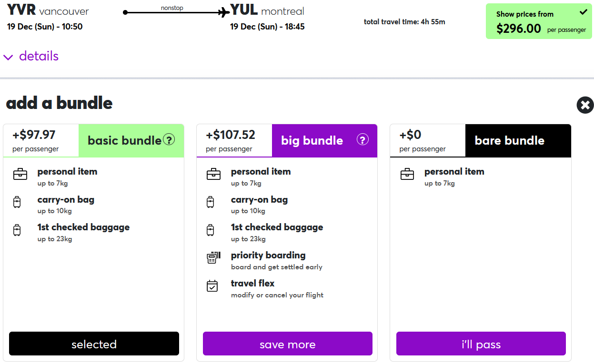Click the basic bundle carry-on bag icon
This screenshot has height=364, width=594.
(17, 202)
